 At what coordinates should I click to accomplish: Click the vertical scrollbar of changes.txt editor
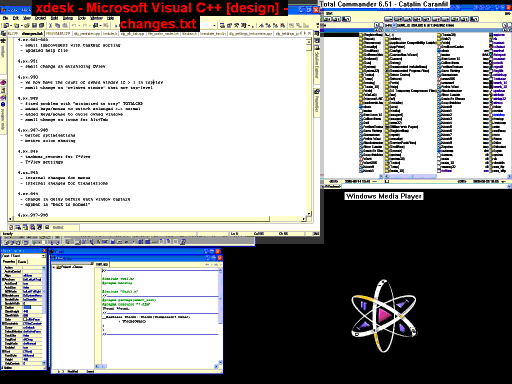click(x=309, y=127)
